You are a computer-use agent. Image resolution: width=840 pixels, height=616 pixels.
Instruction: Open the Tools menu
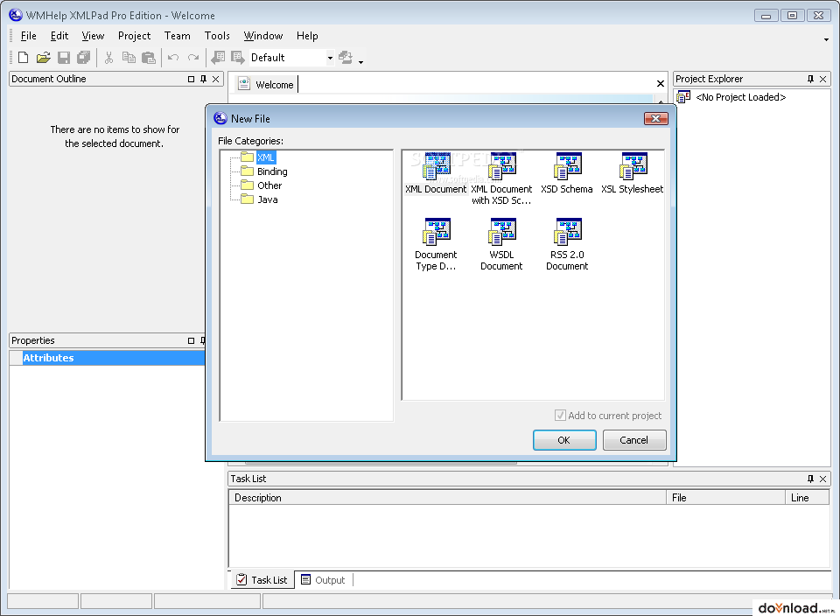[217, 36]
